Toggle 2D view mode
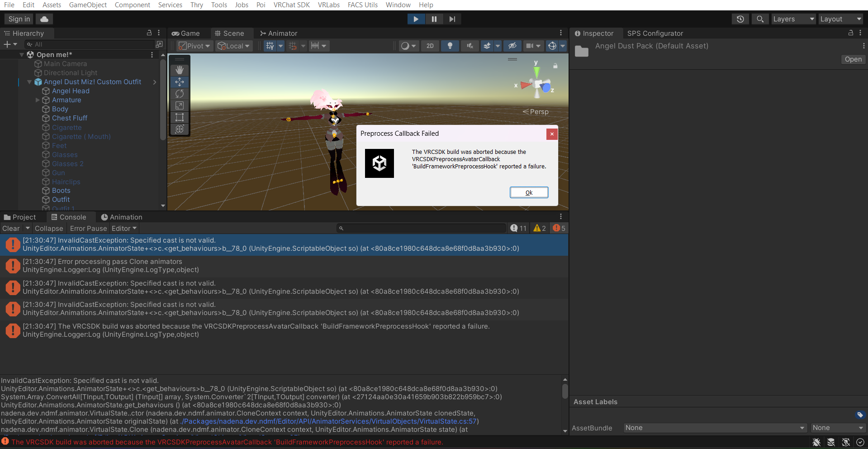The width and height of the screenshot is (868, 449). (x=430, y=46)
